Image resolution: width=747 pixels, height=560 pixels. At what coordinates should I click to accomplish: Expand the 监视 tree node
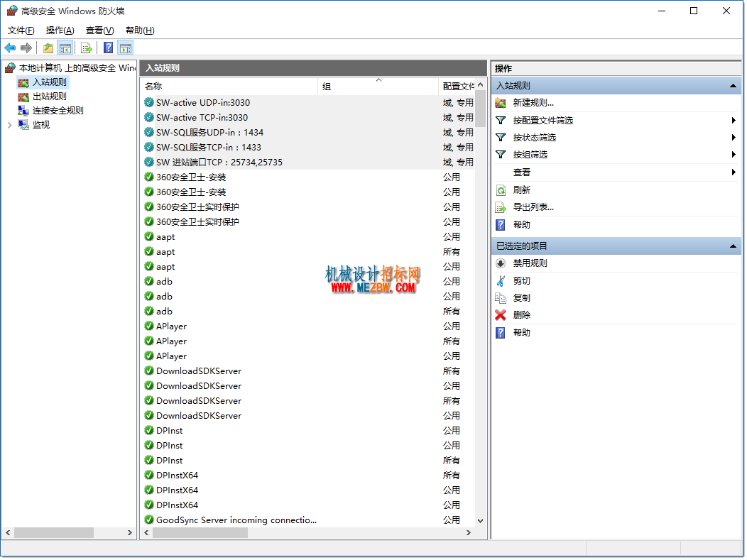coord(9,125)
